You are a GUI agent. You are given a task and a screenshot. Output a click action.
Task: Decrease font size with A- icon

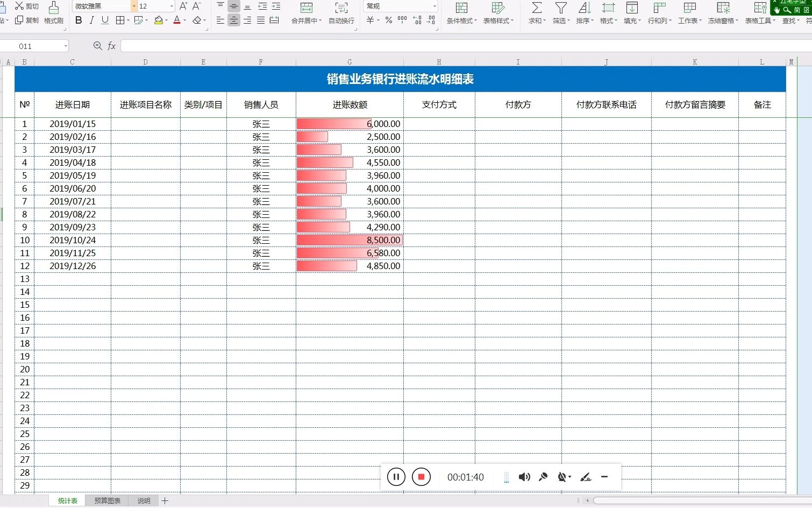coord(197,6)
